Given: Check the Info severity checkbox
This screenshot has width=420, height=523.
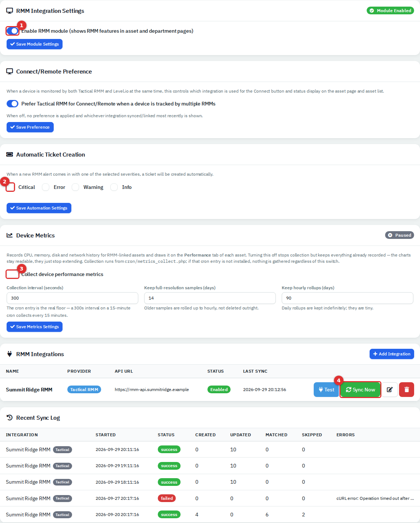Looking at the screenshot, I should [114, 187].
